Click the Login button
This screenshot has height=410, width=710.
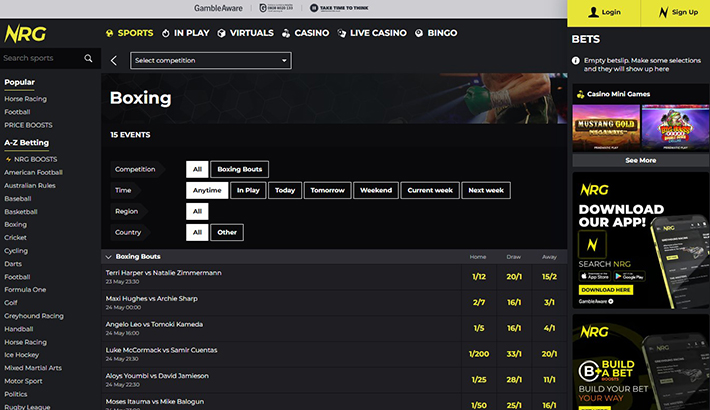click(x=604, y=13)
